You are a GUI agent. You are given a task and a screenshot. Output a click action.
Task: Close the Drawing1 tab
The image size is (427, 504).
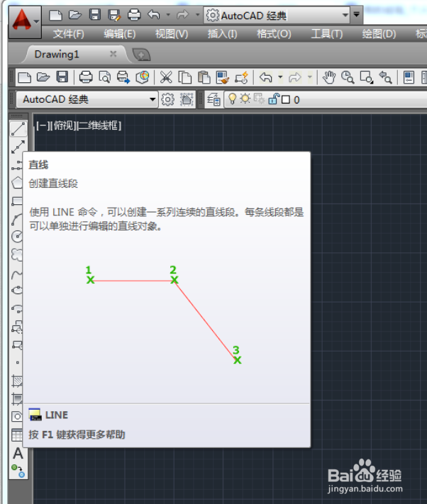(x=113, y=54)
